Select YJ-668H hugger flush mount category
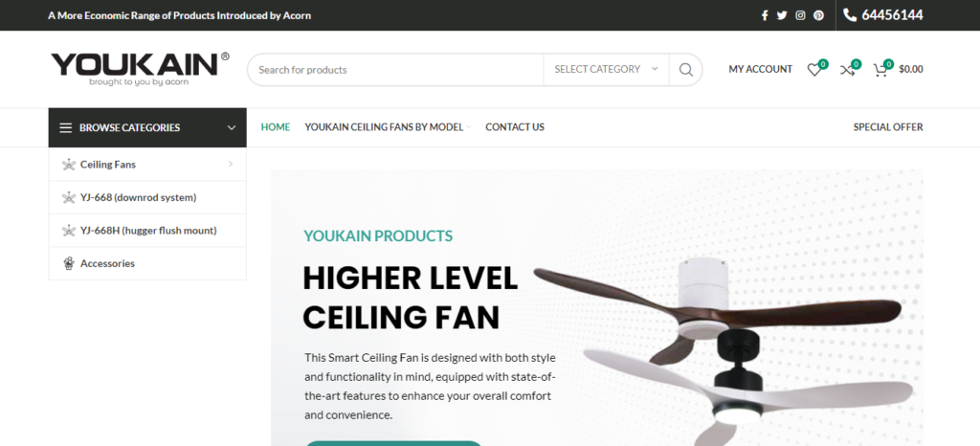 tap(147, 231)
